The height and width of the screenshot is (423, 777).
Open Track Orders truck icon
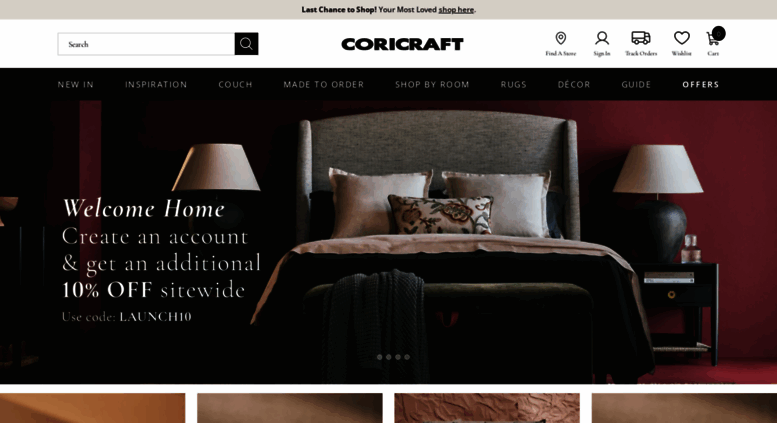click(x=641, y=38)
